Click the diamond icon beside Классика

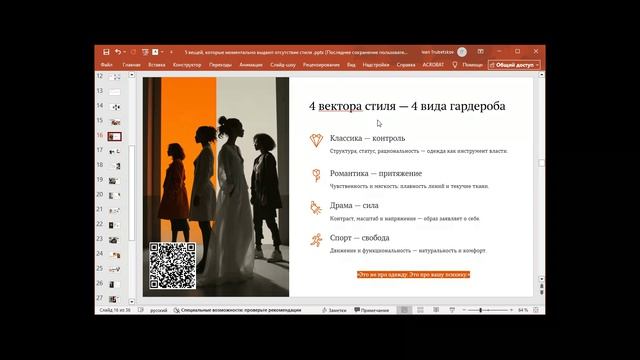pyautogui.click(x=316, y=140)
